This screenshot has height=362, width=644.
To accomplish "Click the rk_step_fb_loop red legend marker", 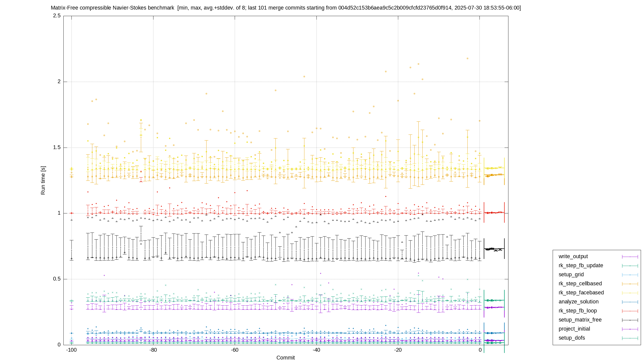I will click(x=630, y=311).
